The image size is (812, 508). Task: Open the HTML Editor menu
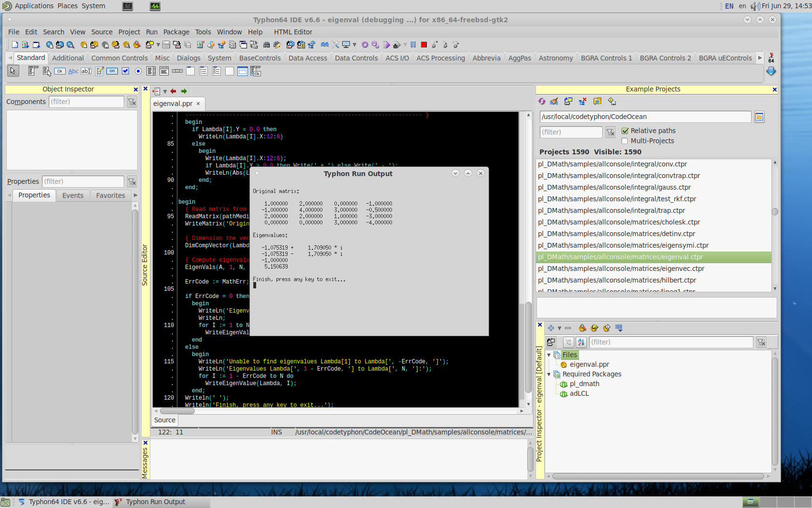tap(293, 32)
